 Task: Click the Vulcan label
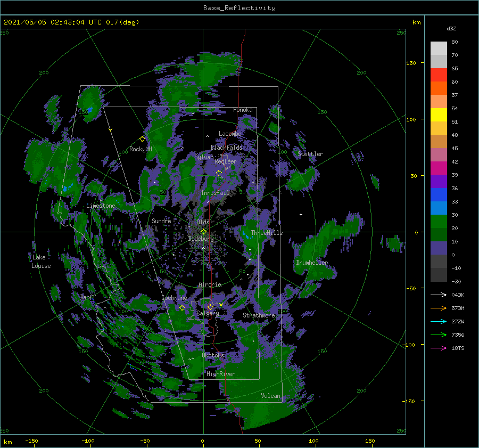point(271,396)
